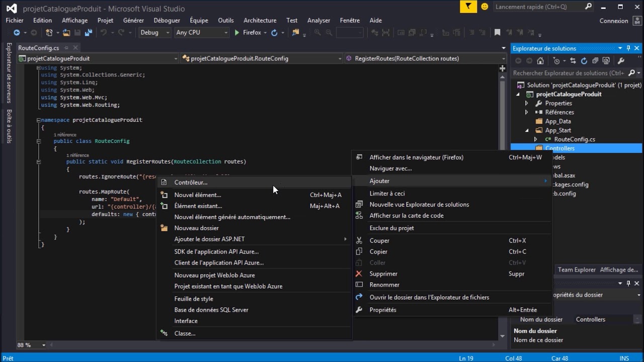
Task: Click the split editor icon above scrollbar
Action: coord(503,68)
